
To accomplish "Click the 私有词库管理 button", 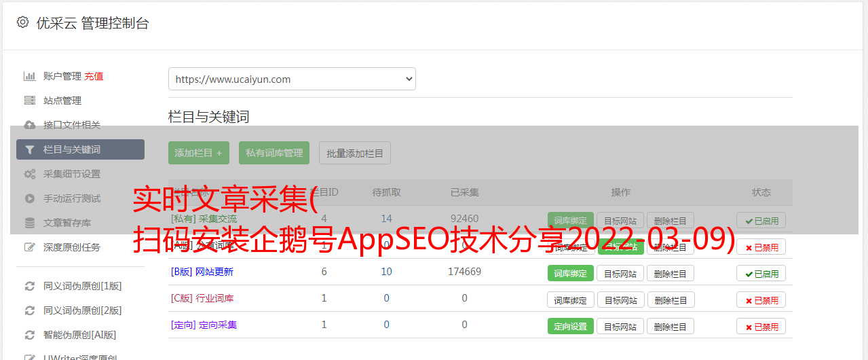I will coord(274,153).
